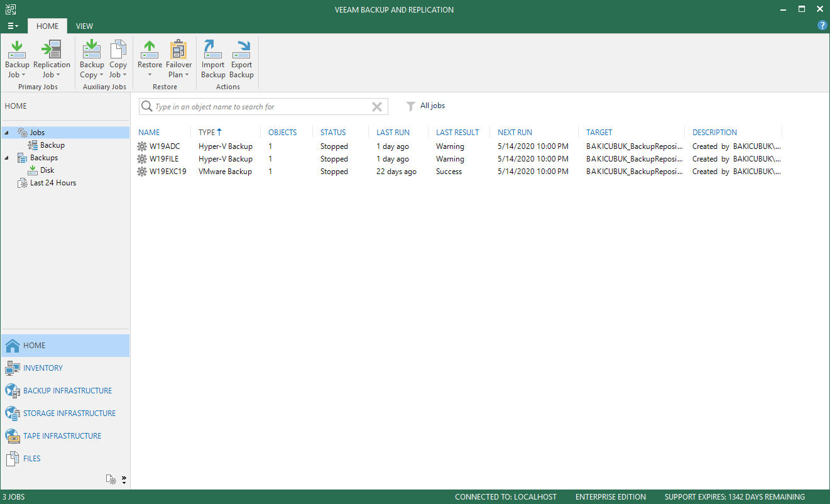The height and width of the screenshot is (504, 830).
Task: Click the Backup Job ribbon icon
Action: pos(17,50)
